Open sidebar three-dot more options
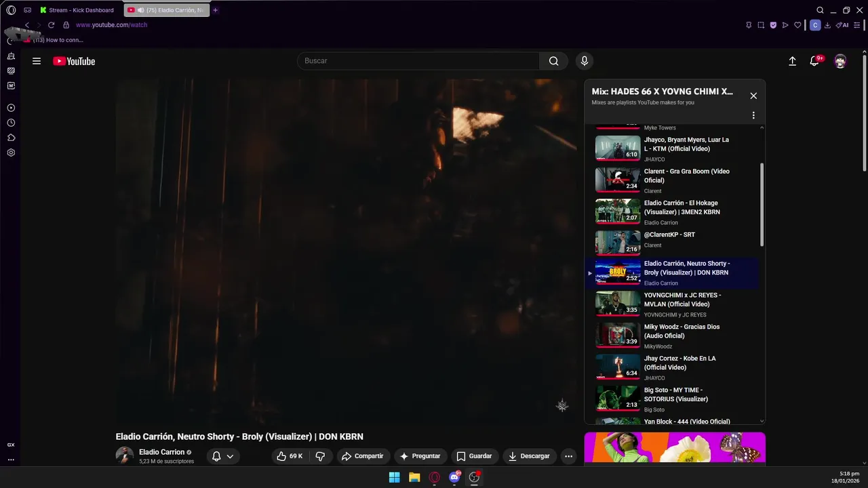Screen dimensions: 868x488 (x=11, y=460)
